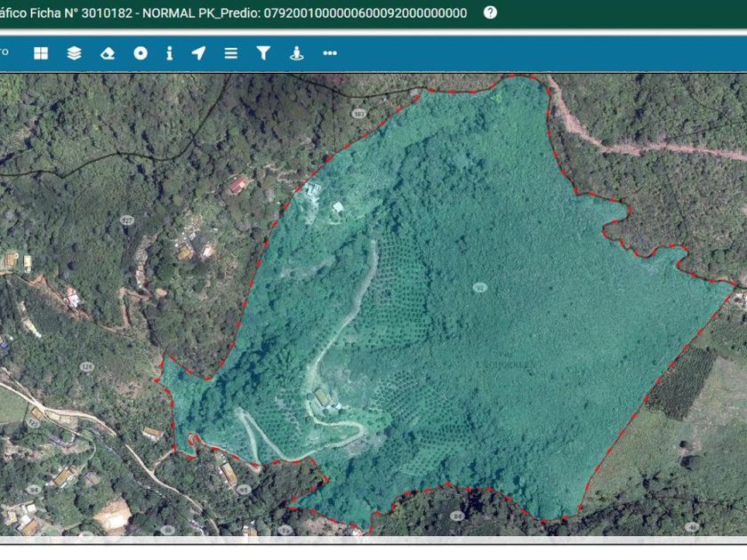Open the help question mark icon
Image resolution: width=747 pixels, height=560 pixels.
click(x=490, y=12)
